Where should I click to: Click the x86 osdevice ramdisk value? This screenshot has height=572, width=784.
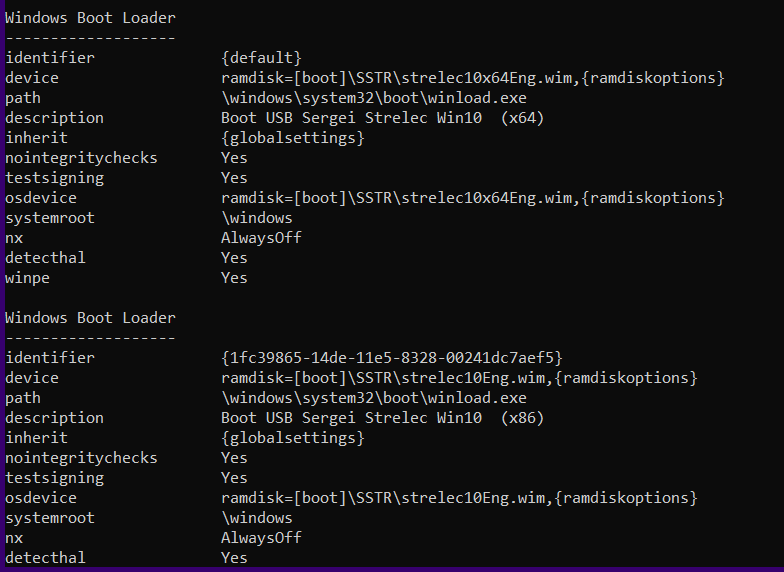pyautogui.click(x=459, y=498)
